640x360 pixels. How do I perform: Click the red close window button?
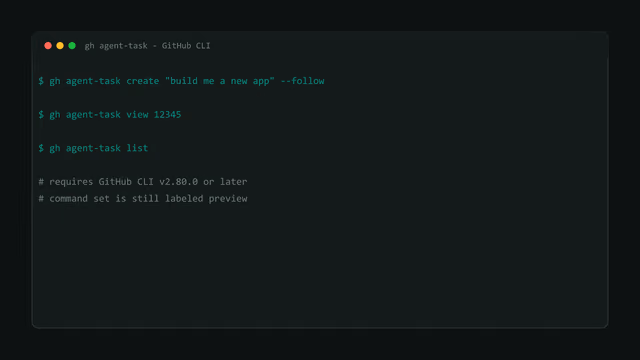(48, 46)
